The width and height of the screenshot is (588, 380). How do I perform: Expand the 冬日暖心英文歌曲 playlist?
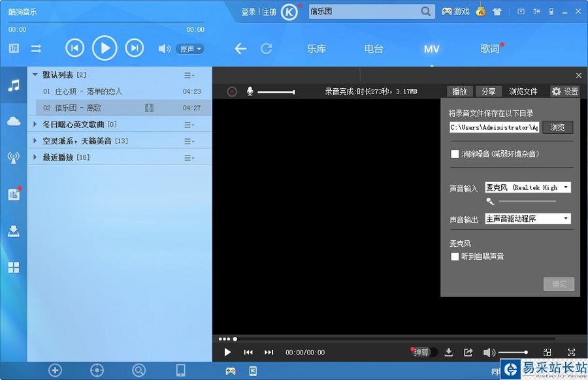35,124
